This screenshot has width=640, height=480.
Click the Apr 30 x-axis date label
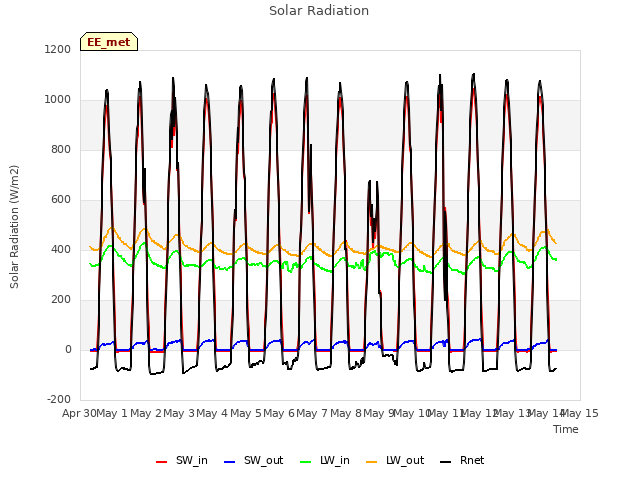79,413
